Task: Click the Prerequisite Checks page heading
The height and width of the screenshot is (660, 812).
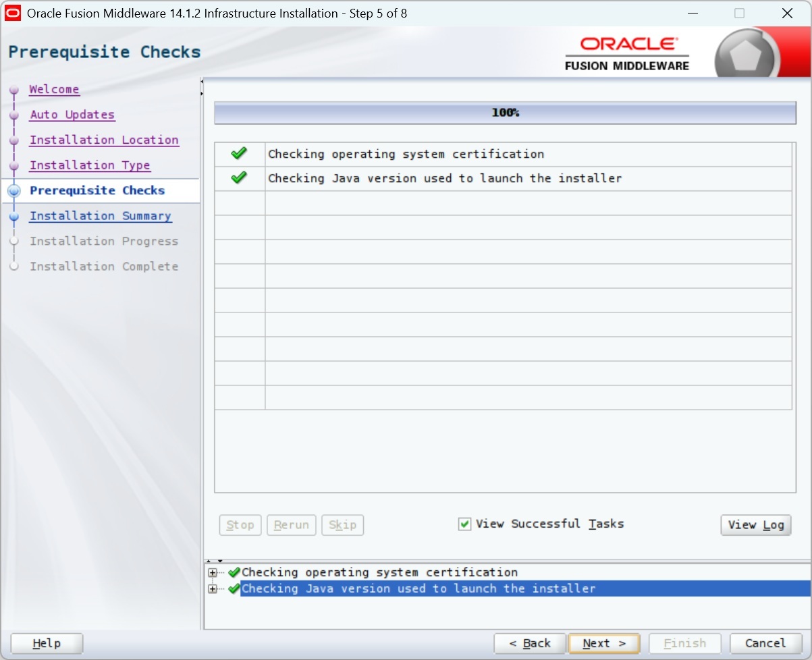Action: click(x=105, y=52)
